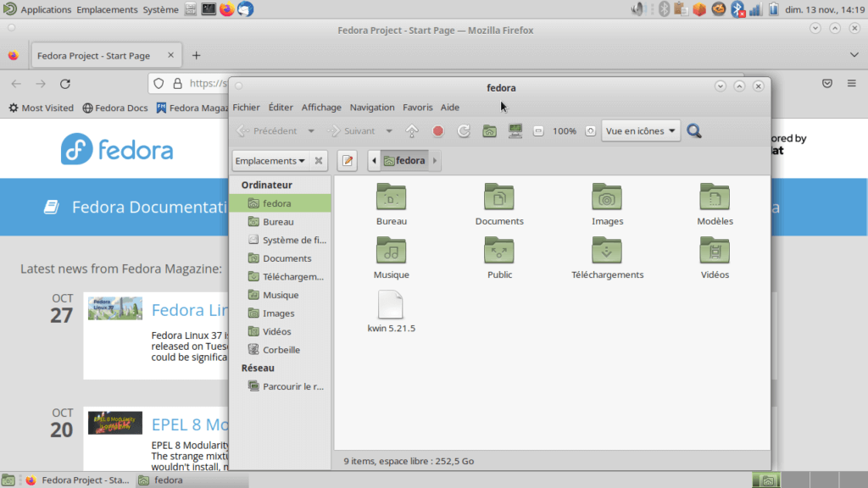Image resolution: width=868 pixels, height=488 pixels.
Task: Click the Firefox new tab plus
Action: coord(196,55)
